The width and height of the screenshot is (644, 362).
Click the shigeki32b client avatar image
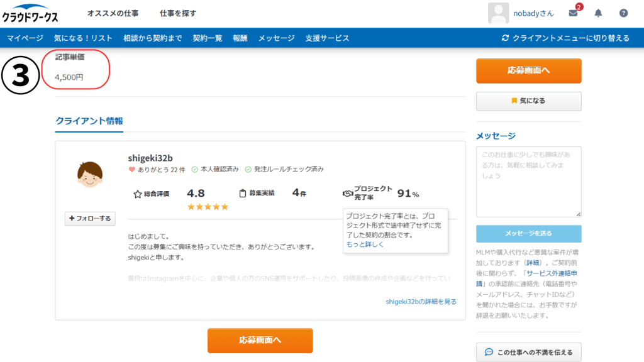tap(90, 175)
